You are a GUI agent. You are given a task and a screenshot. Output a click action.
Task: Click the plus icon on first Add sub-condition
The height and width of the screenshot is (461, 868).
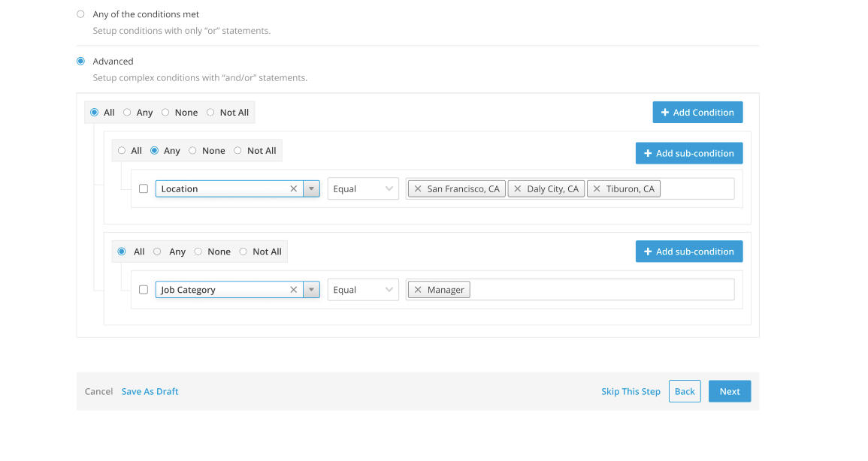[647, 153]
